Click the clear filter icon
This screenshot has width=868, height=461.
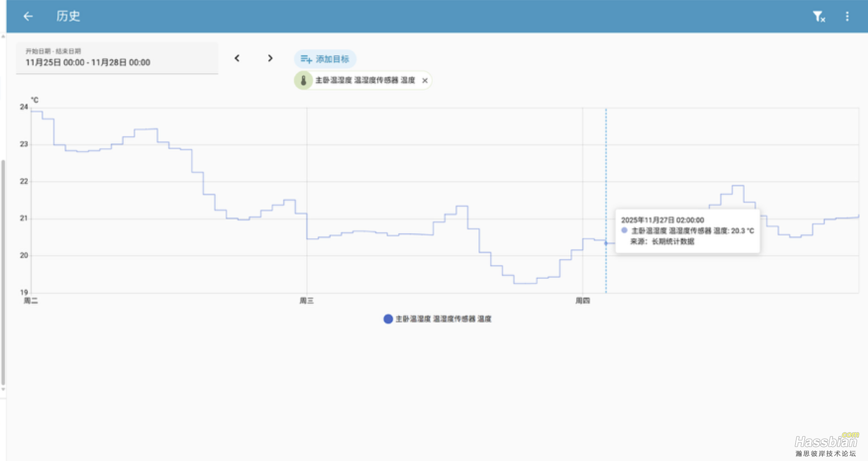818,16
